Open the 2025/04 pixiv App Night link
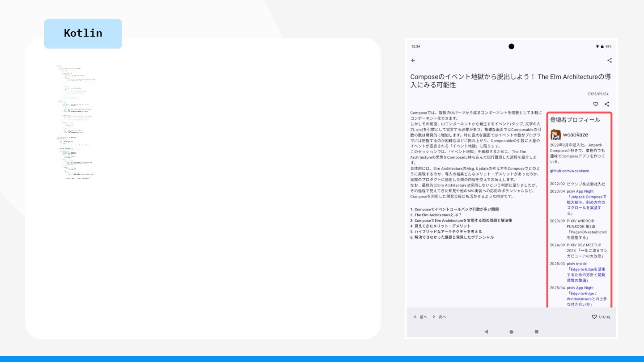This screenshot has width=644, height=362. tap(586, 296)
